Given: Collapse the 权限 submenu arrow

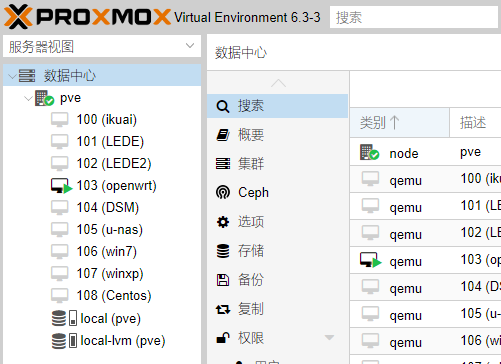Looking at the screenshot, I should coord(329,338).
